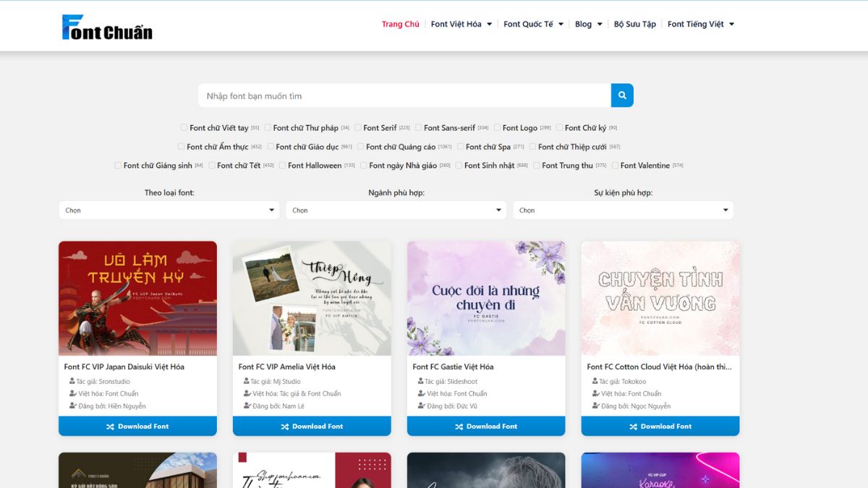Go to Trang Chủ menu item
This screenshot has height=488, width=868.
[401, 24]
